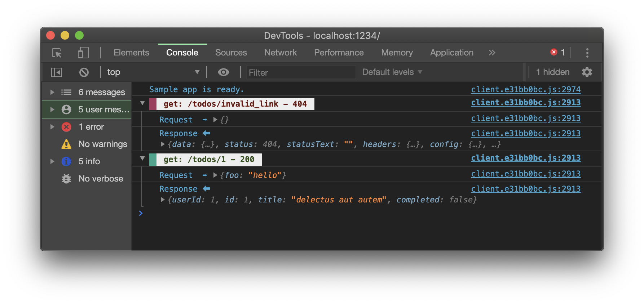644x304 pixels.
Task: Click the green 200 status color bar
Action: point(153,160)
